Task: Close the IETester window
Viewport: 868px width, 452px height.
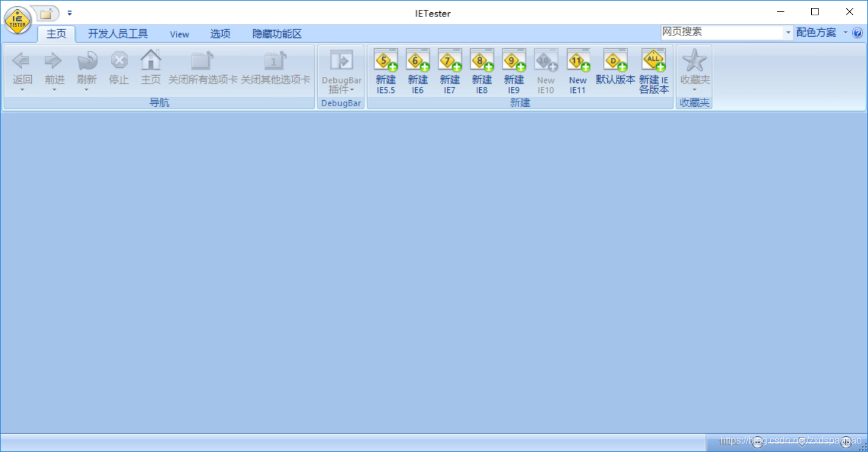Action: click(x=850, y=12)
